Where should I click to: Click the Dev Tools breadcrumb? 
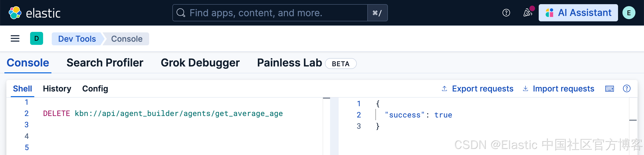click(x=77, y=39)
